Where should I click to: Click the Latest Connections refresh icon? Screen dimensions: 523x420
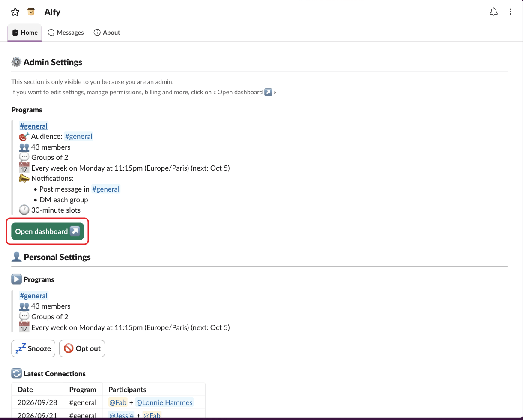[x=16, y=374]
